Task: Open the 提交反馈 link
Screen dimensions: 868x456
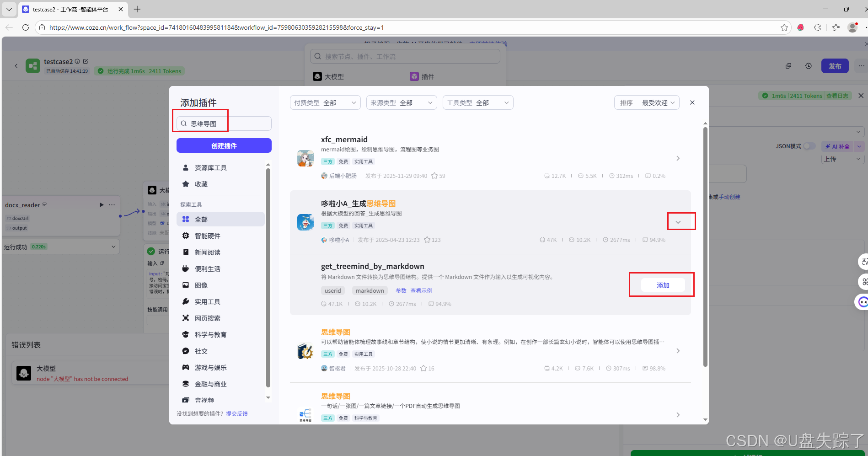Action: pyautogui.click(x=237, y=413)
